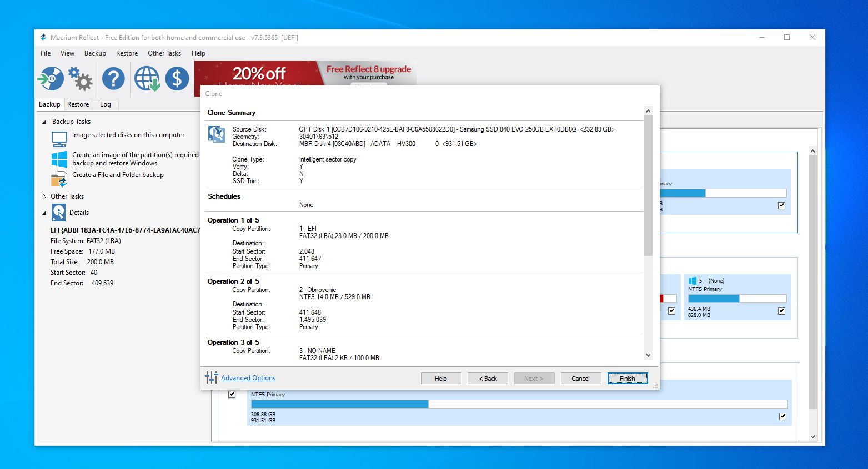The width and height of the screenshot is (868, 469).
Task: Click File System: FAT32 (LBA) detail
Action: 86,241
